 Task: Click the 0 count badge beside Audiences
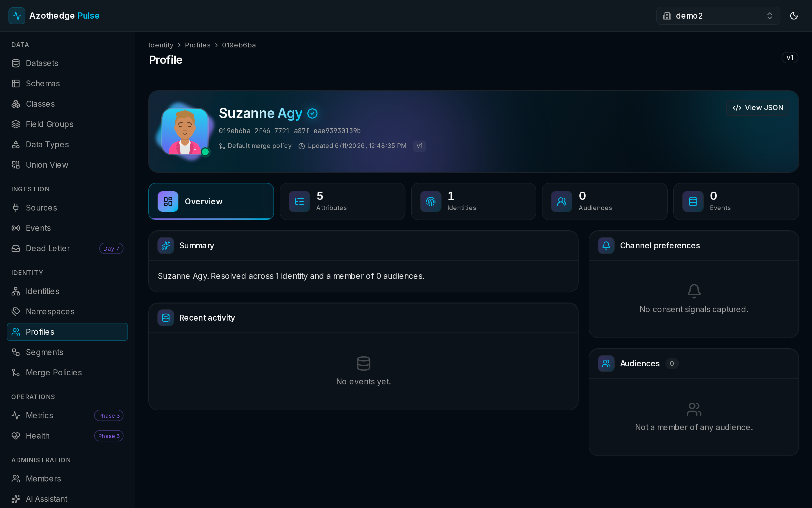tap(672, 364)
